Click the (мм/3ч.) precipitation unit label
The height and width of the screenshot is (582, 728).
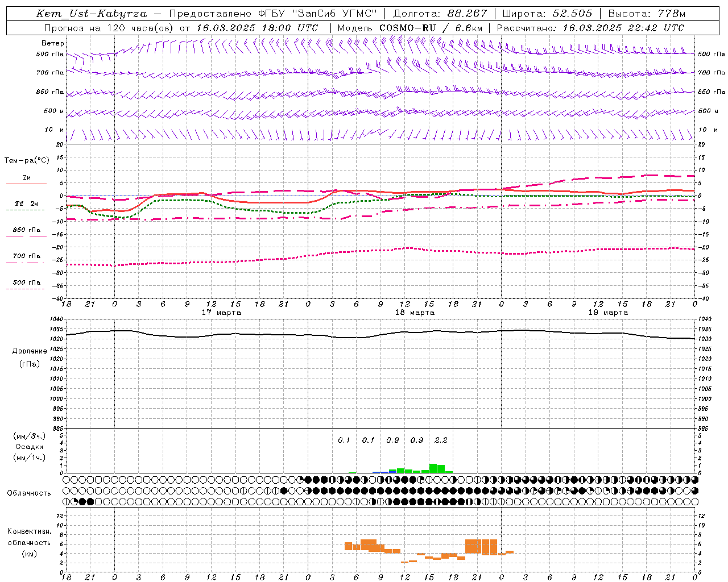(30, 436)
